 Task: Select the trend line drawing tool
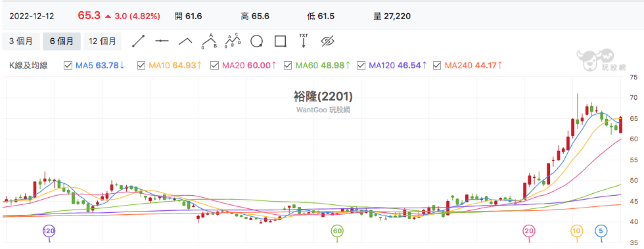click(x=139, y=41)
